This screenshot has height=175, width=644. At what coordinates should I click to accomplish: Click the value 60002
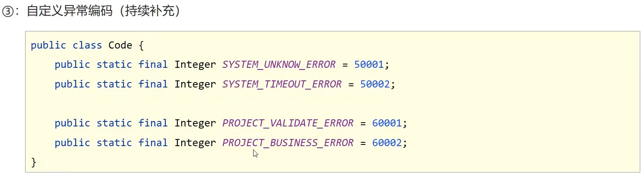coord(387,143)
